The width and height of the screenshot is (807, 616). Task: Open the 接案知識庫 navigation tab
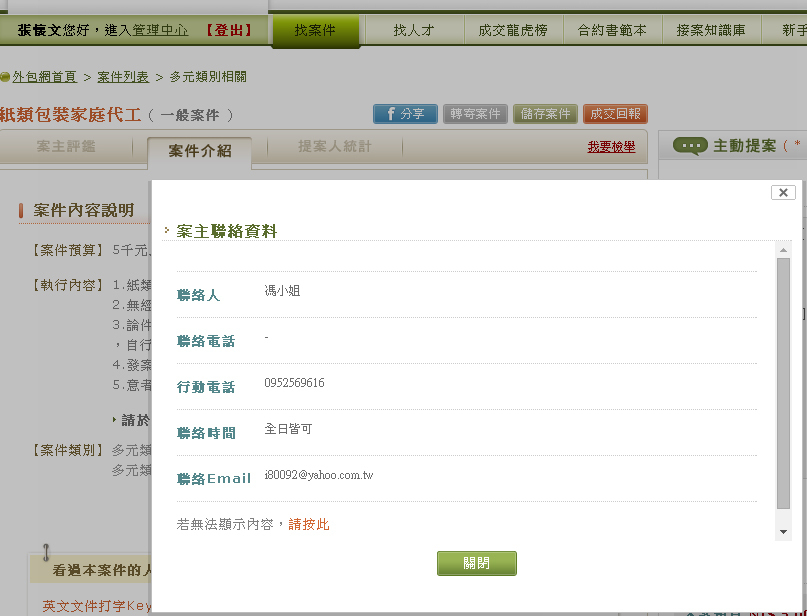[x=711, y=30]
